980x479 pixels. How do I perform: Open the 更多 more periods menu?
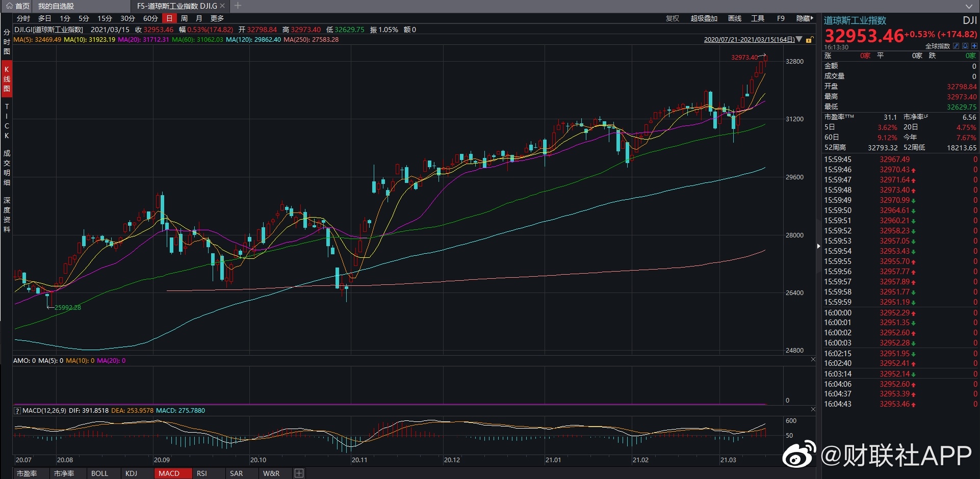coord(217,18)
